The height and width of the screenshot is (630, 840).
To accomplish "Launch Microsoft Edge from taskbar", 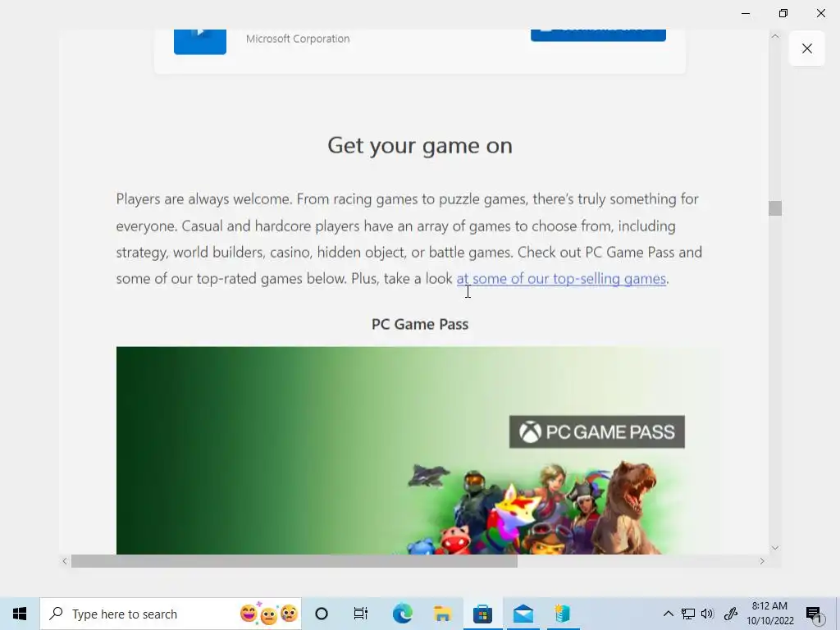I will pyautogui.click(x=402, y=614).
